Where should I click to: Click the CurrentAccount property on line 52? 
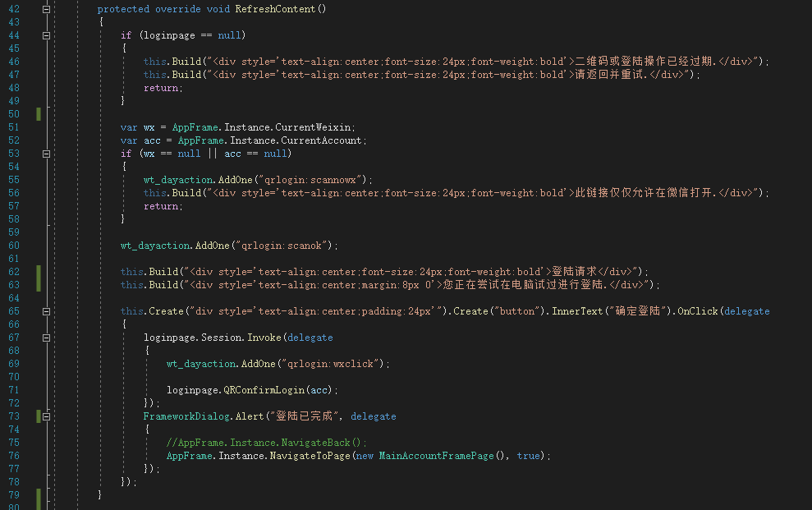click(321, 140)
